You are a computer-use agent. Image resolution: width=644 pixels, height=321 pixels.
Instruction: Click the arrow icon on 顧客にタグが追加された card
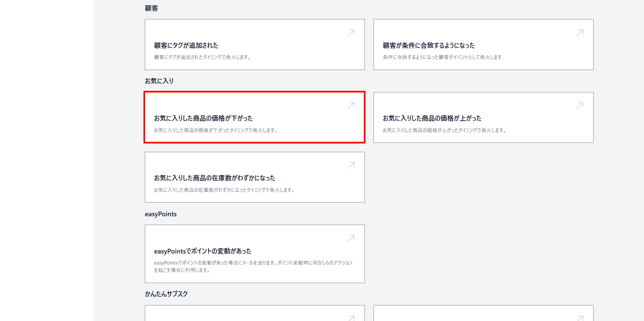pos(351,33)
